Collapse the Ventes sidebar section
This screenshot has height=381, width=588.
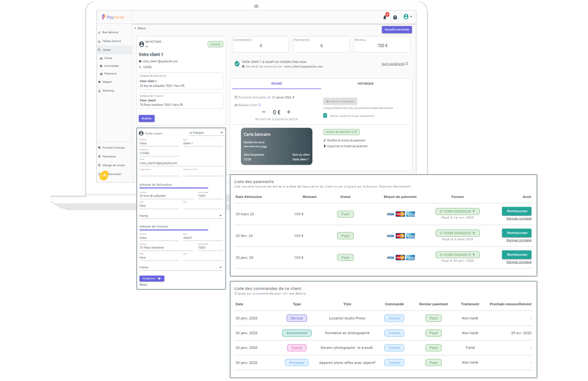click(114, 50)
